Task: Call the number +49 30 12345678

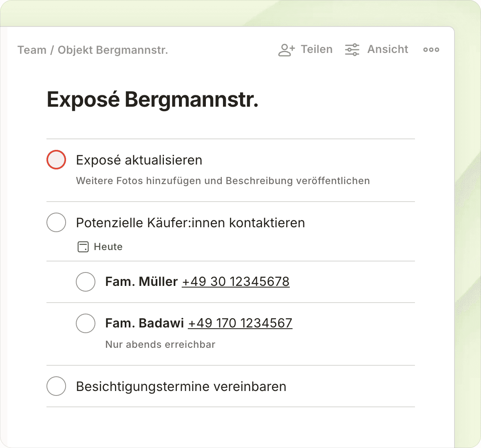Action: 236,281
